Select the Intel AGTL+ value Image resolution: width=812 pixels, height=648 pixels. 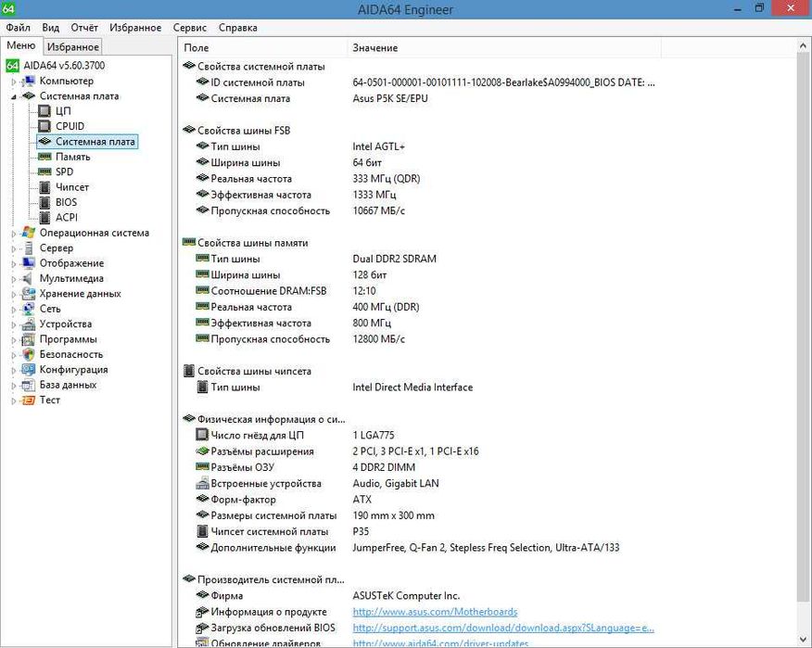tap(378, 146)
